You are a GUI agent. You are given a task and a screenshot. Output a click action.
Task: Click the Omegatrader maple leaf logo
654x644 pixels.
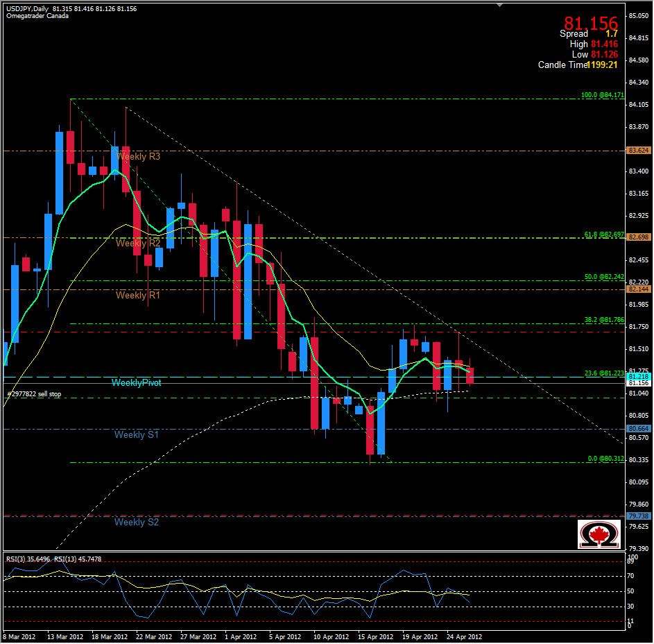pos(600,534)
